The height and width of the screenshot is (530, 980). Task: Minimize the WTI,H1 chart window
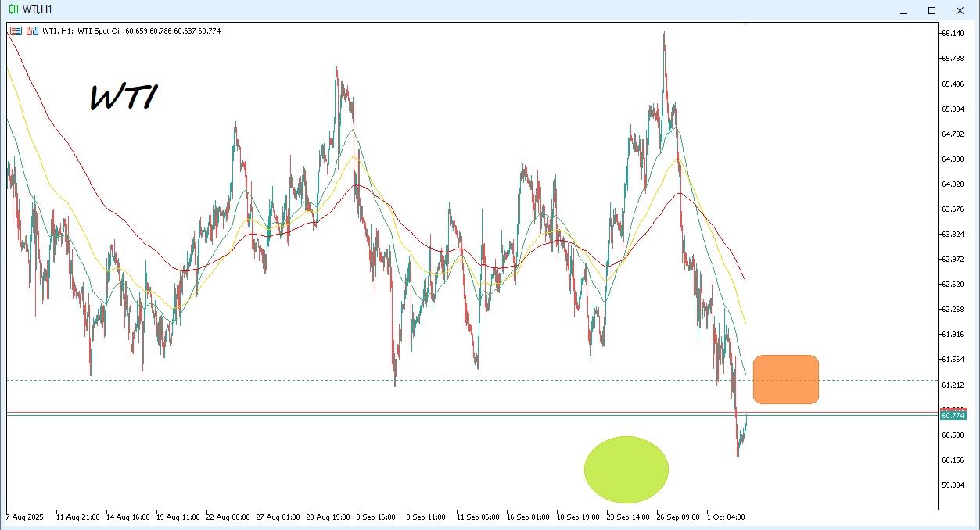[x=903, y=10]
